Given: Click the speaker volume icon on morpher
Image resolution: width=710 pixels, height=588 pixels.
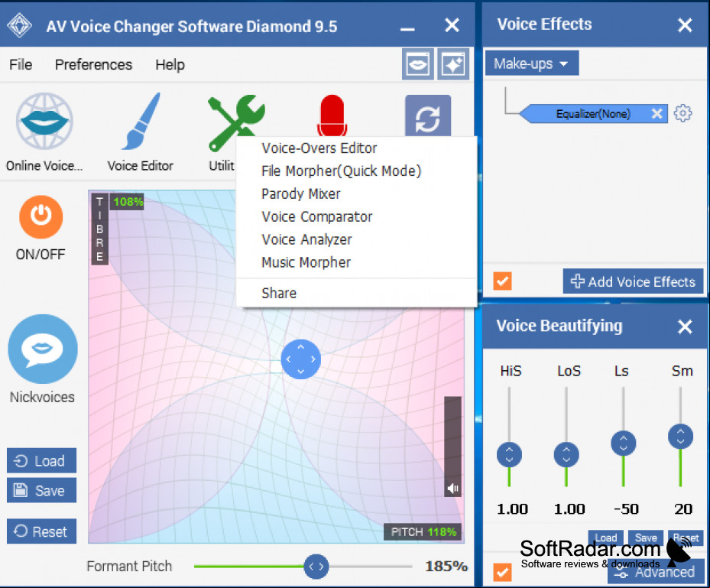Looking at the screenshot, I should [452, 488].
